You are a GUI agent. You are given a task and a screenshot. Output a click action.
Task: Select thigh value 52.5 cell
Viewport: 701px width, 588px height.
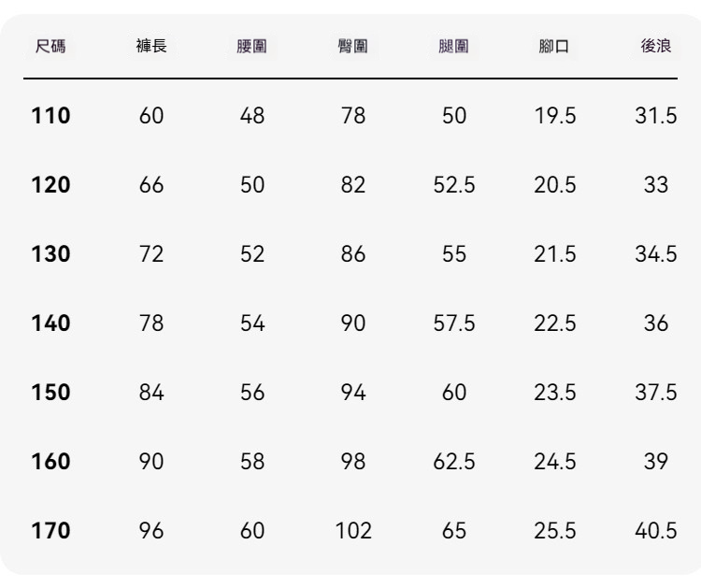[x=453, y=185]
